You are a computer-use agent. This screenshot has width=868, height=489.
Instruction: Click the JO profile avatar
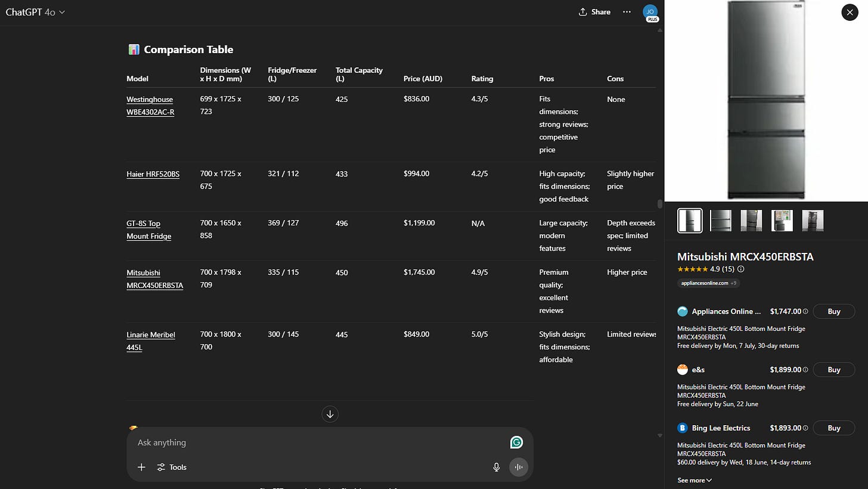[650, 12]
